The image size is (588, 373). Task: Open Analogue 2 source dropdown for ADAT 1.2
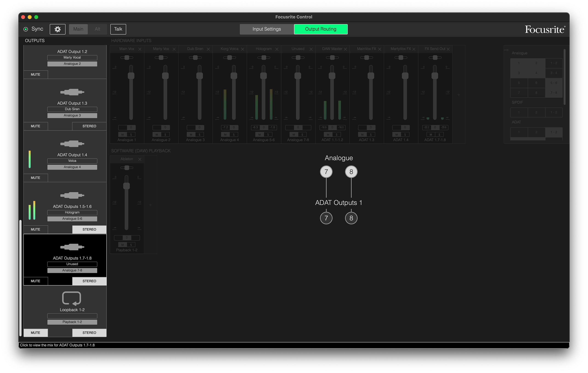[x=72, y=64]
